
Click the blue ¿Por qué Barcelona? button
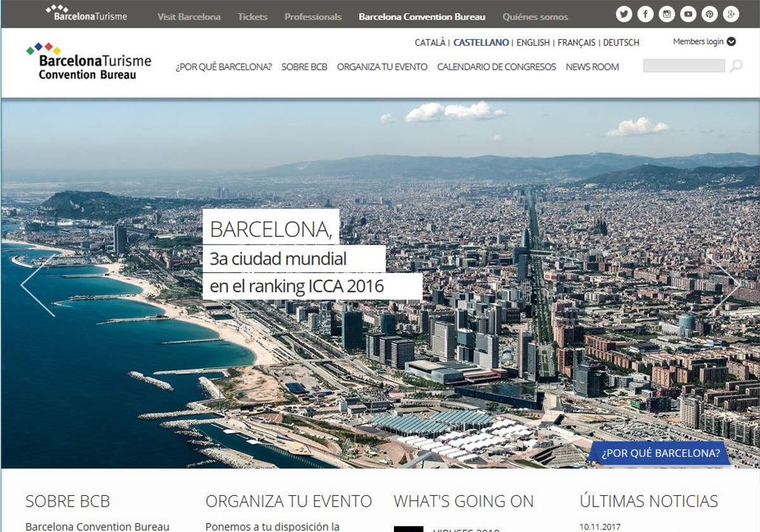660,453
